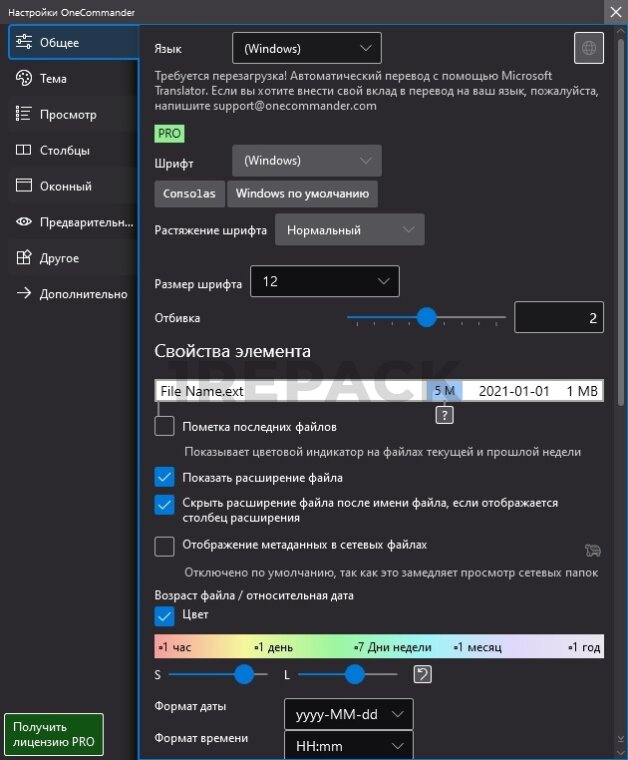Enable Пометка последних файлов checkbox

click(x=165, y=427)
